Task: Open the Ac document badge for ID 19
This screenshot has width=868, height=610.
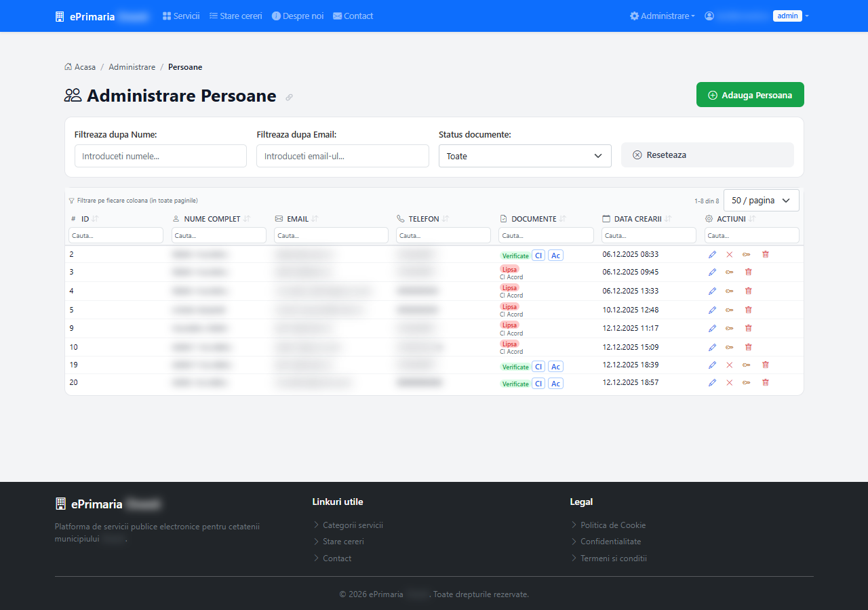Action: [555, 367]
